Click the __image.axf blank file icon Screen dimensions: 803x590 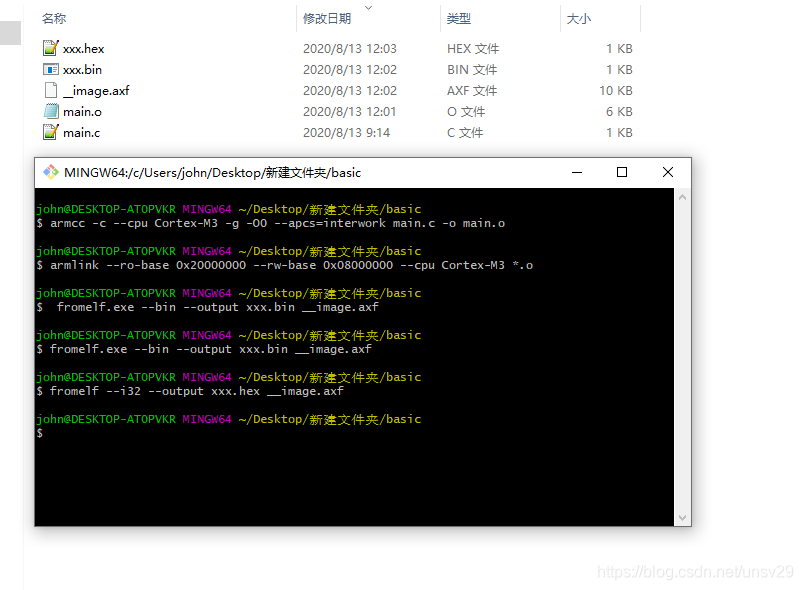pos(51,90)
